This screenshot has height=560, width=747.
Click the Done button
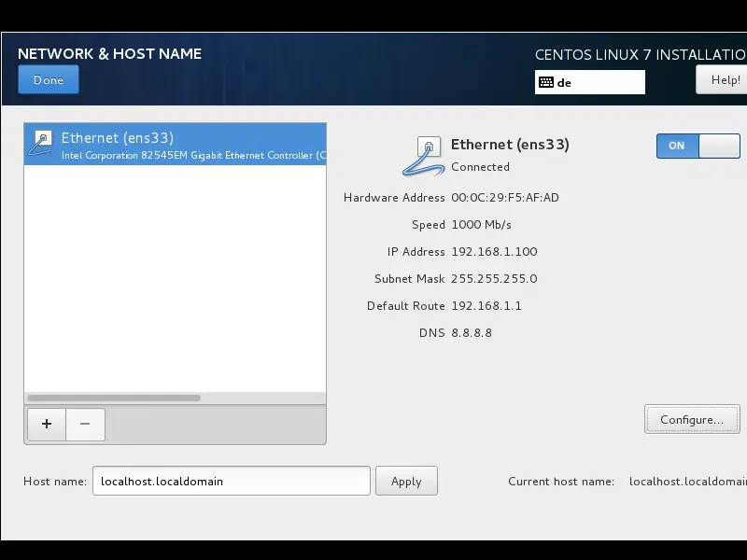(x=49, y=79)
